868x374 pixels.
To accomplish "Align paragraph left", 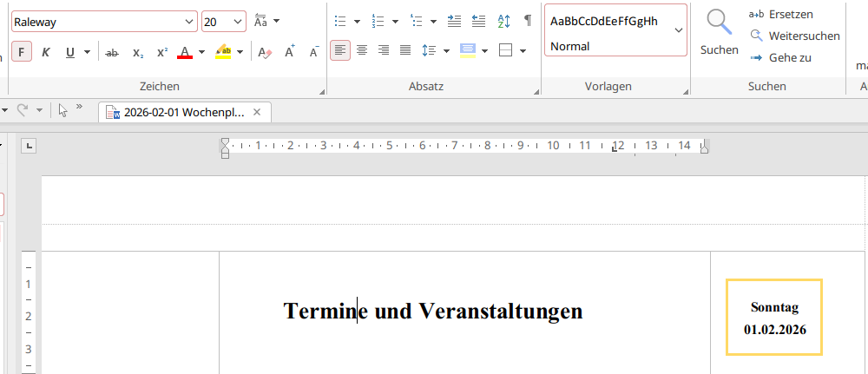I will point(340,51).
